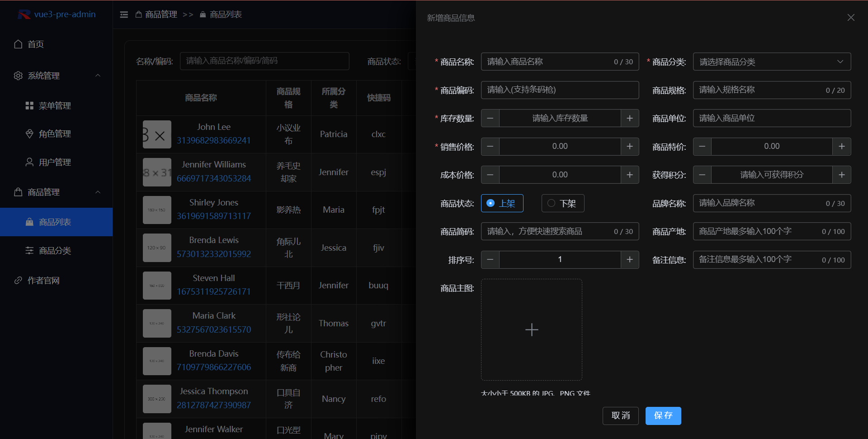Select the 下架 radio option
Image resolution: width=868 pixels, height=439 pixels.
[563, 203]
